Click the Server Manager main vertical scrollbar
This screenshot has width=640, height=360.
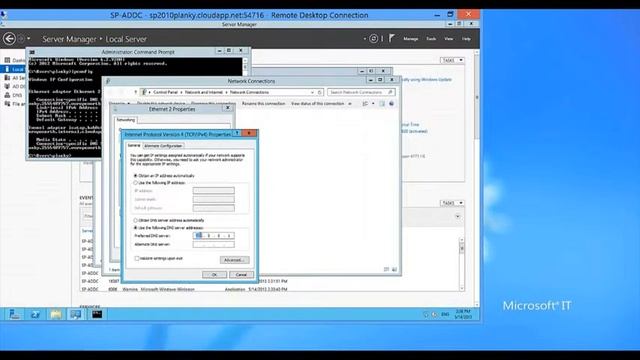[x=477, y=178]
